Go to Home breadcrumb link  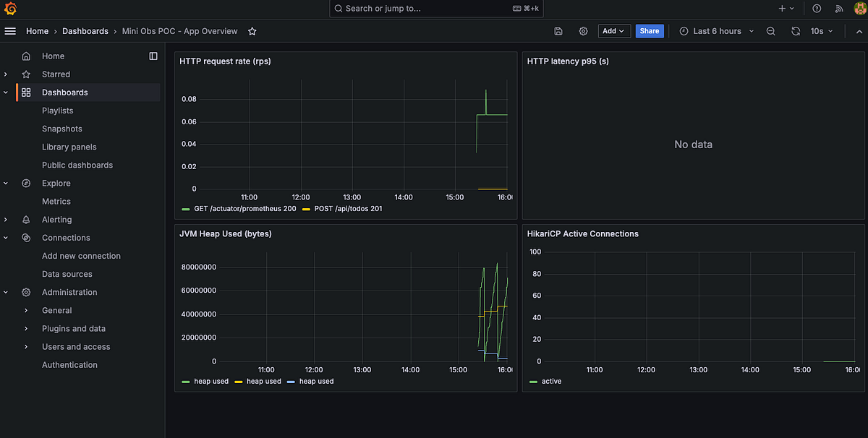point(38,31)
